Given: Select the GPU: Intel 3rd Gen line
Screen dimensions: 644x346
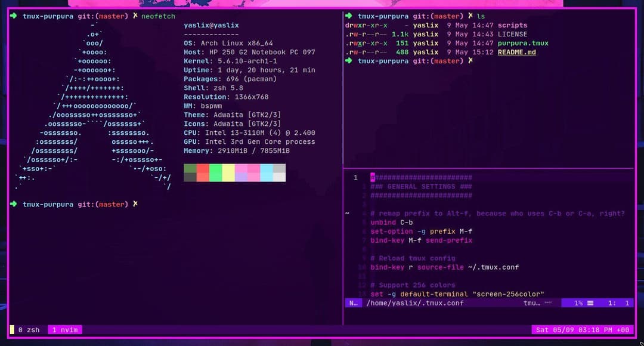Looking at the screenshot, I should coord(249,142).
